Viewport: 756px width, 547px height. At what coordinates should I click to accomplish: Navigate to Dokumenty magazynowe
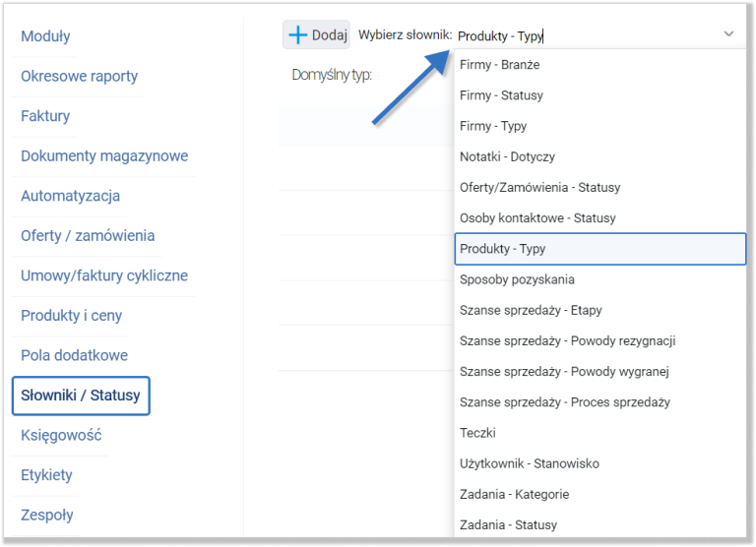pos(104,155)
